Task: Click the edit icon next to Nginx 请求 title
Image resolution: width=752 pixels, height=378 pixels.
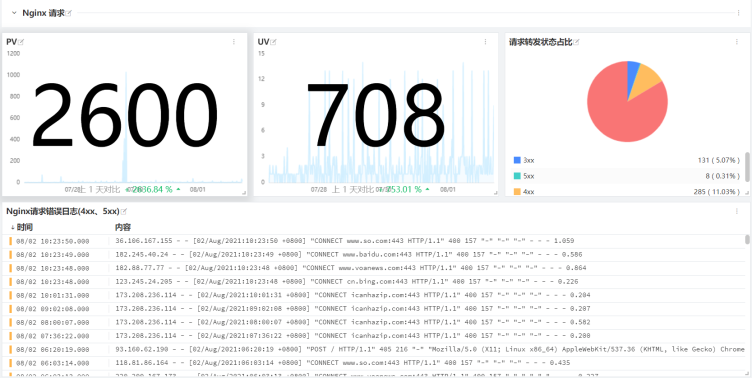Action: [x=69, y=13]
